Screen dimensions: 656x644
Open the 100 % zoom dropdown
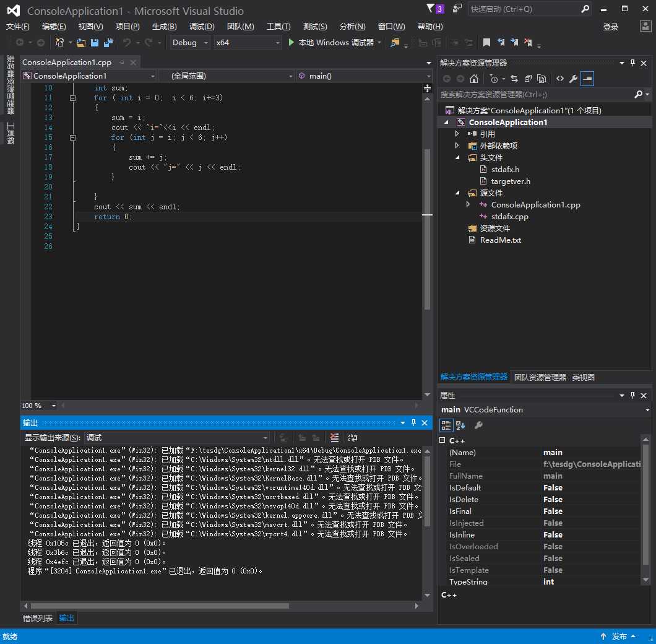38,406
